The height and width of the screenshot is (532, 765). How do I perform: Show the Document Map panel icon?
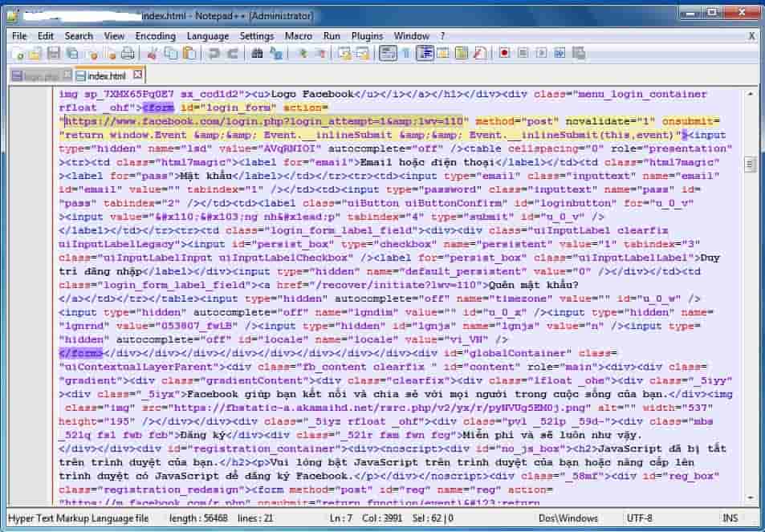pyautogui.click(x=462, y=53)
